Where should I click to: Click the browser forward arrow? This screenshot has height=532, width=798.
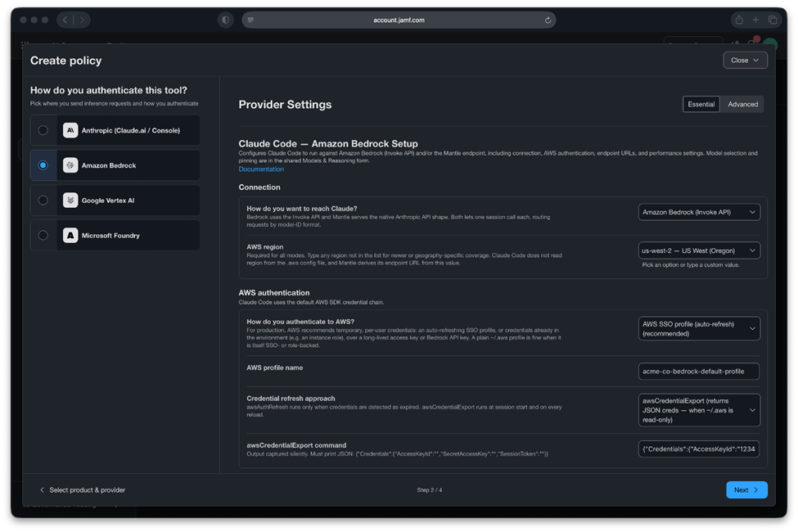point(82,20)
